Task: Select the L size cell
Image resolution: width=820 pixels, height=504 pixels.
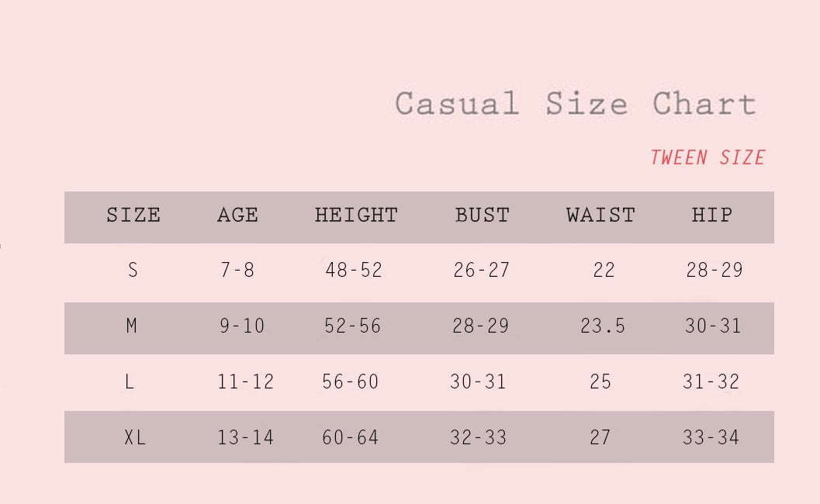Action: 130,381
